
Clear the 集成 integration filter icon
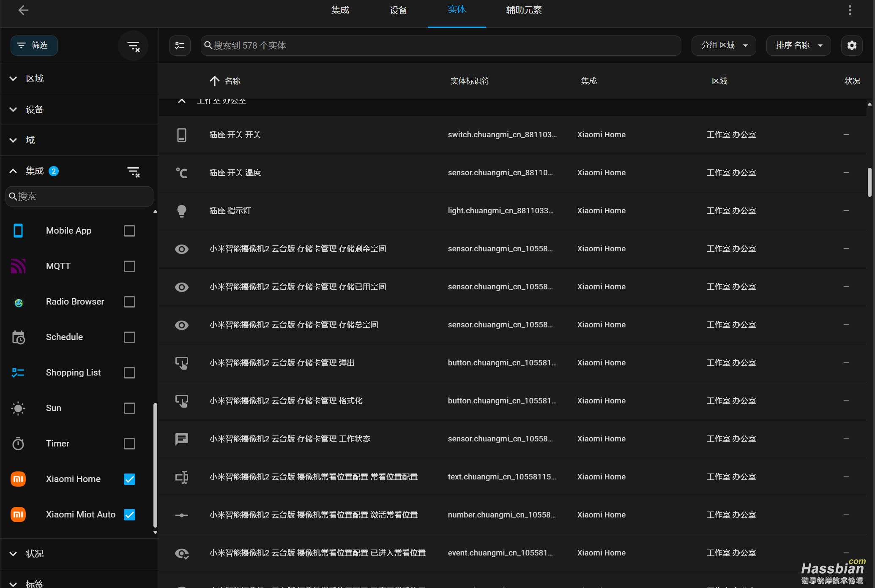(x=133, y=171)
